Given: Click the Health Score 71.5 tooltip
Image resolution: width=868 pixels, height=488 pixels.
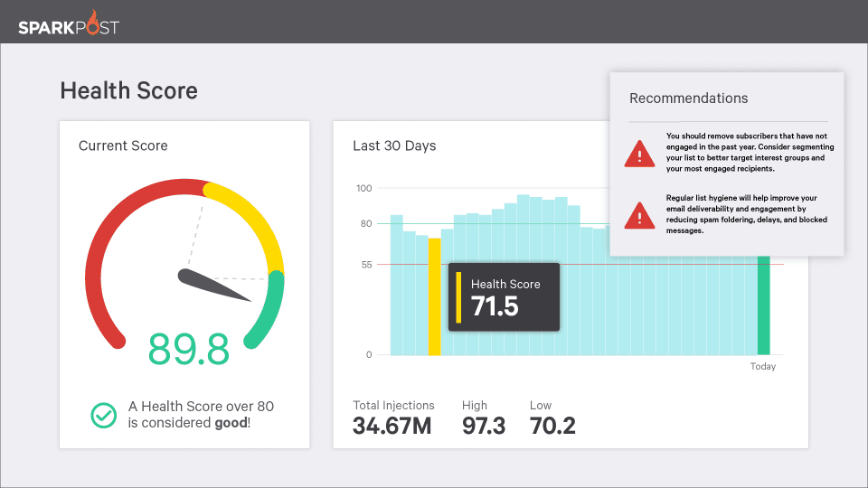Looking at the screenshot, I should point(504,297).
